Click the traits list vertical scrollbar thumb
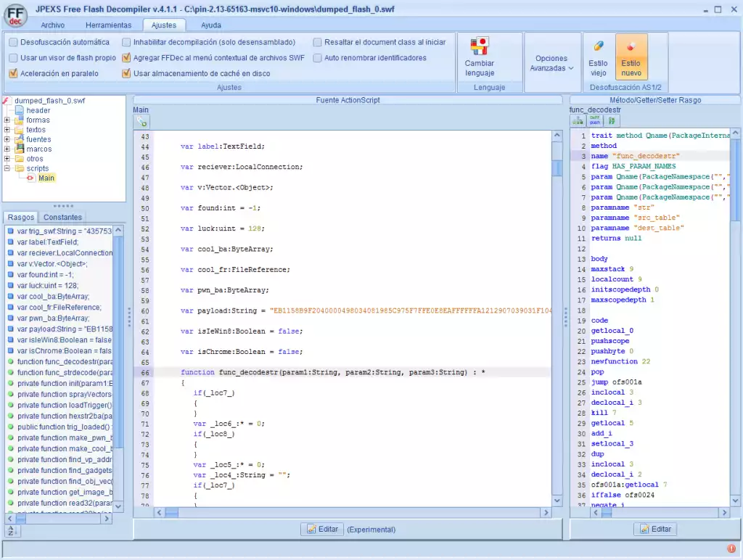This screenshot has height=560, width=743. (x=119, y=341)
